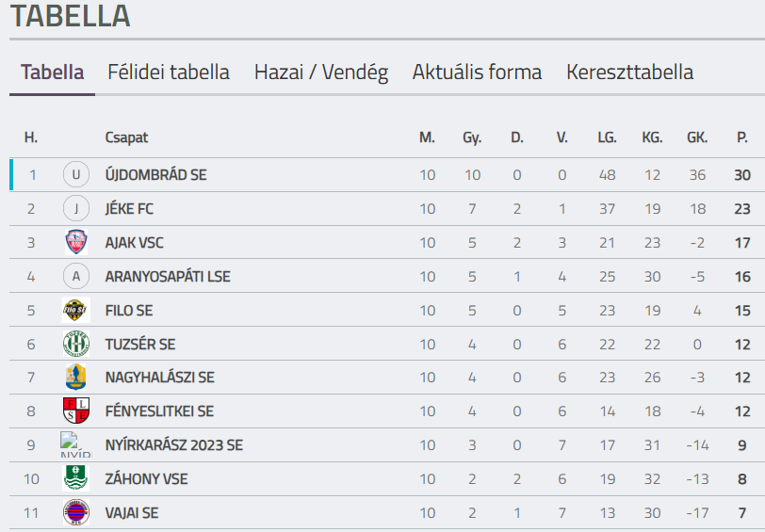
Task: Click the Záhony VSE club crest
Action: (x=75, y=479)
